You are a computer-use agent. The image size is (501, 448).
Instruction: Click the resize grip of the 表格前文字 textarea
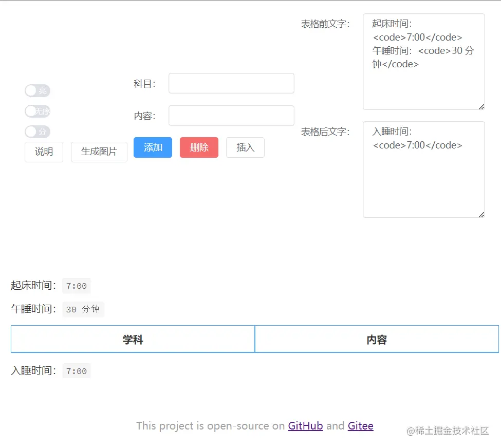(481, 107)
